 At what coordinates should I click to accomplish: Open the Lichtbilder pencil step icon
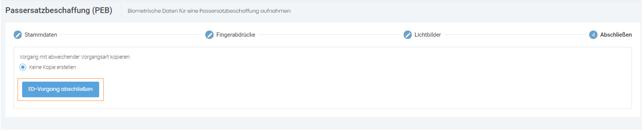click(x=407, y=35)
